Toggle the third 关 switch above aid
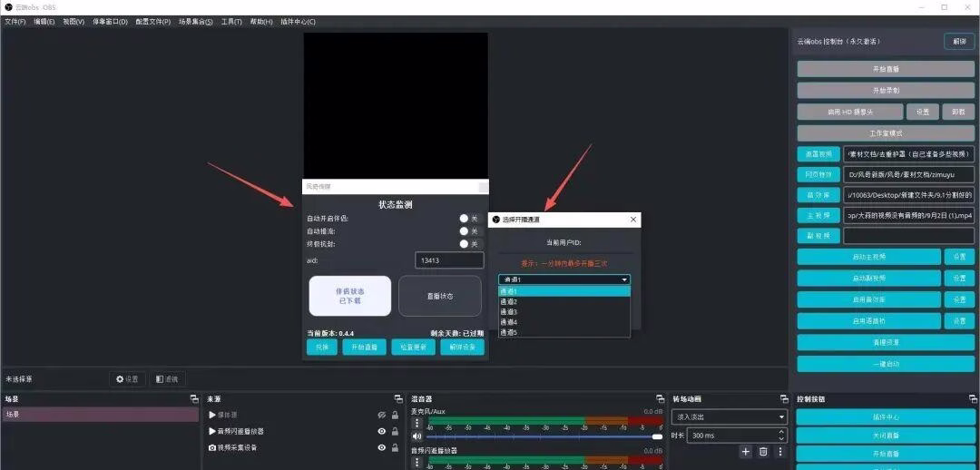Viewport: 980px width, 470px height. [468, 244]
